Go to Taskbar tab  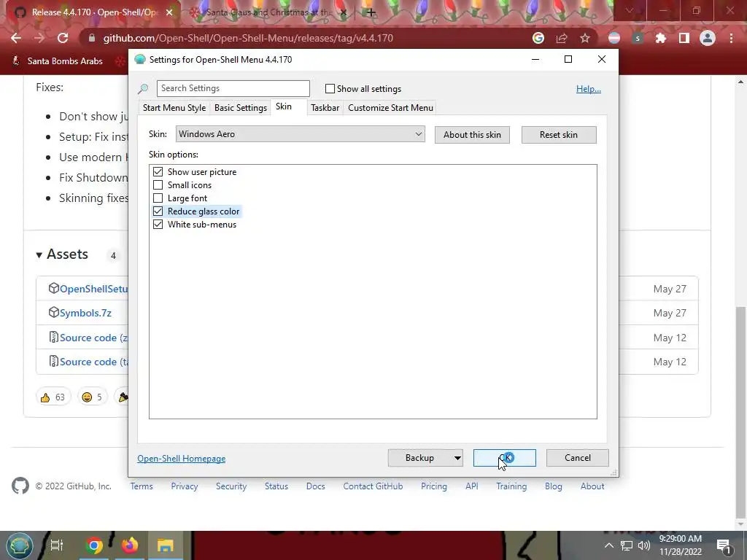pos(325,108)
